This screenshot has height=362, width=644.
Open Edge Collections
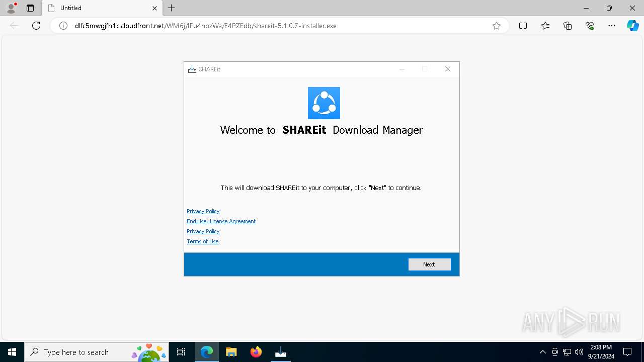coord(568,26)
